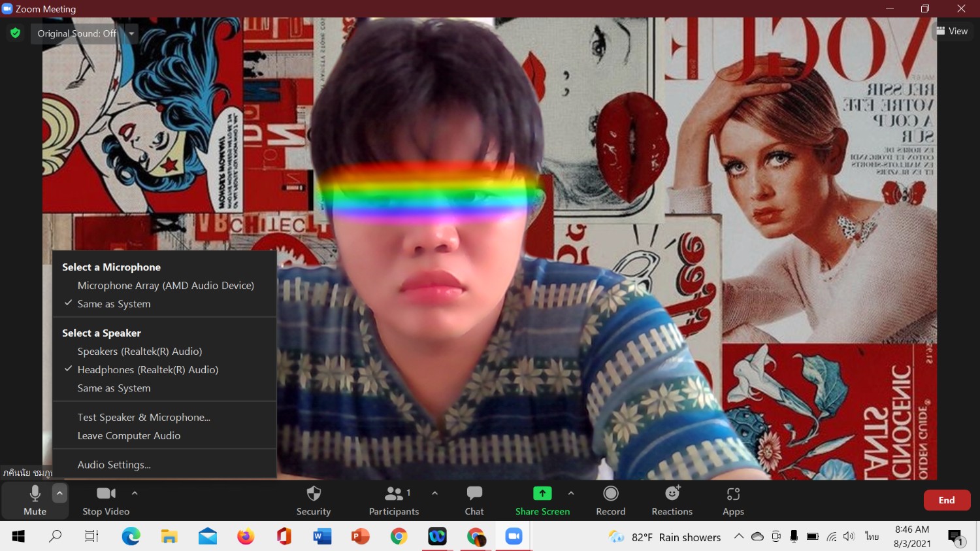Screen dimensions: 980x551
Task: Restore down the Zoom Meeting window
Action: (x=925, y=8)
